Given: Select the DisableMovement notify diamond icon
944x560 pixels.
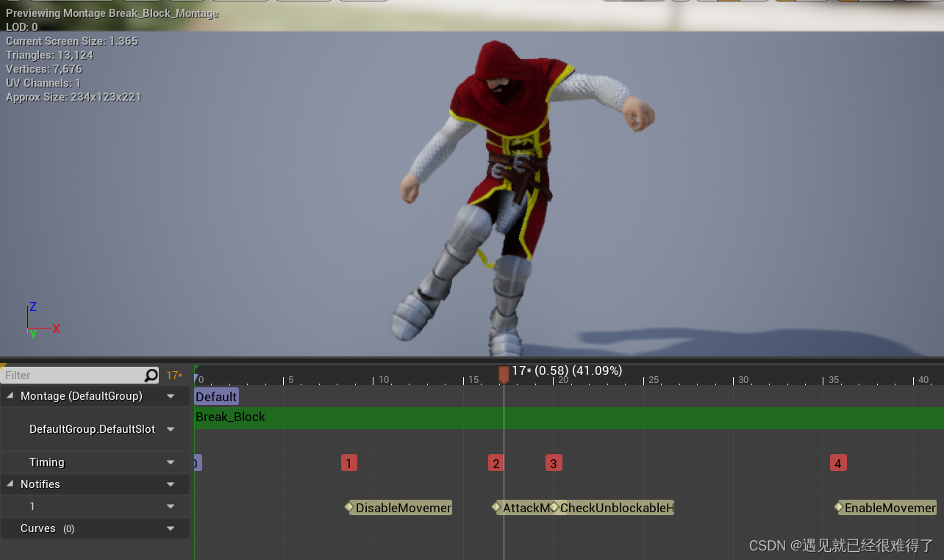Looking at the screenshot, I should [x=350, y=507].
